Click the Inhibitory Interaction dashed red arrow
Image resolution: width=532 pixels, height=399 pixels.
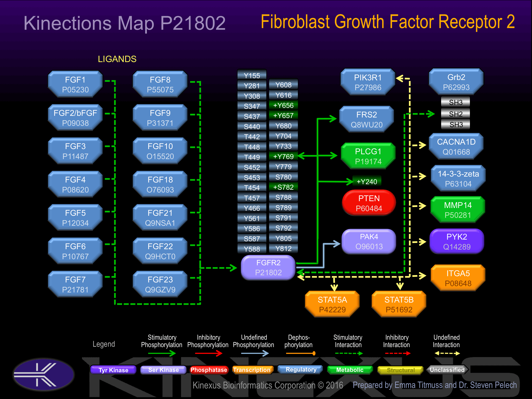tap(398, 353)
